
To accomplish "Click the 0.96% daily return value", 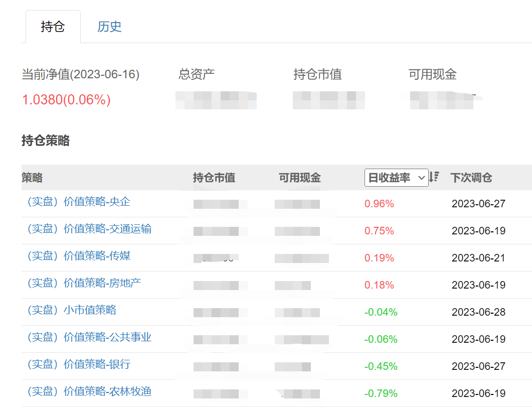I will pos(379,204).
